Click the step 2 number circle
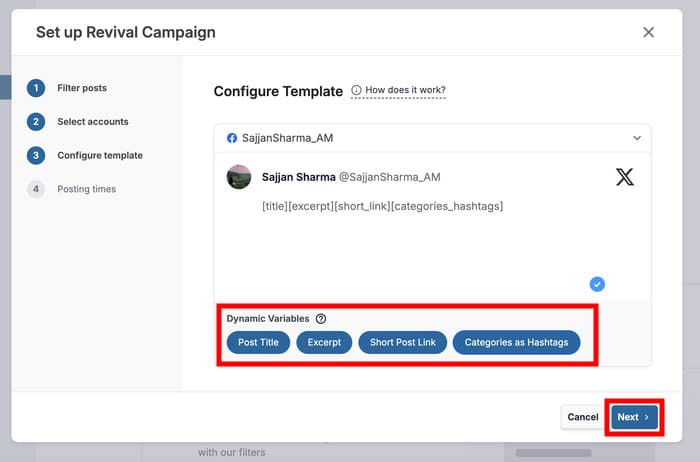Image resolution: width=700 pixels, height=462 pixels. (x=36, y=122)
